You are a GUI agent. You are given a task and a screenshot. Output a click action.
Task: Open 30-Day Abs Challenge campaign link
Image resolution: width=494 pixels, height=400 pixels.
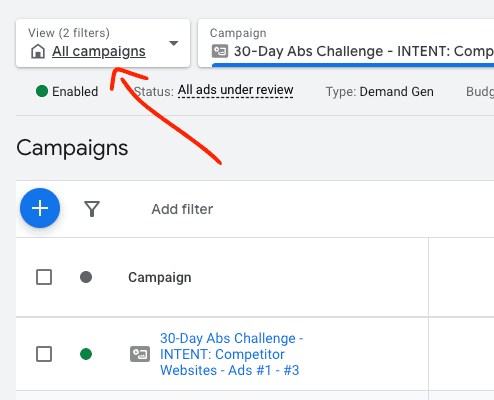(231, 354)
